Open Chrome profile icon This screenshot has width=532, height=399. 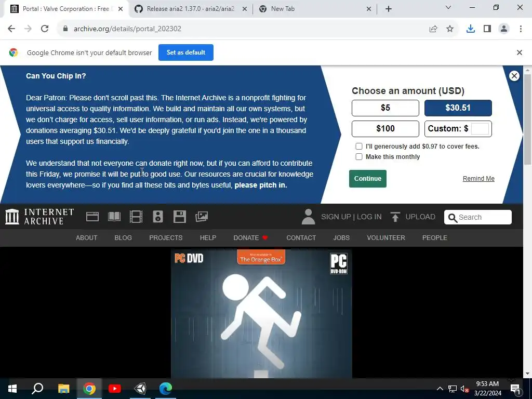504,29
